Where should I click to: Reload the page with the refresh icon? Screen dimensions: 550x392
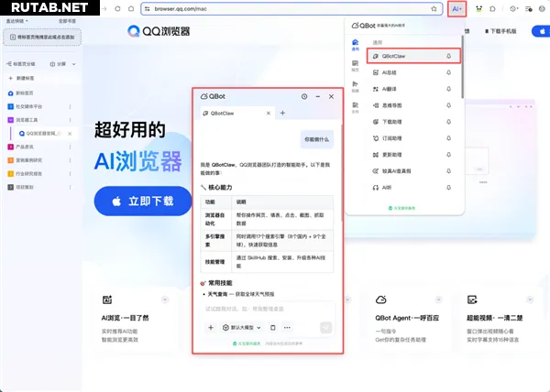116,8
